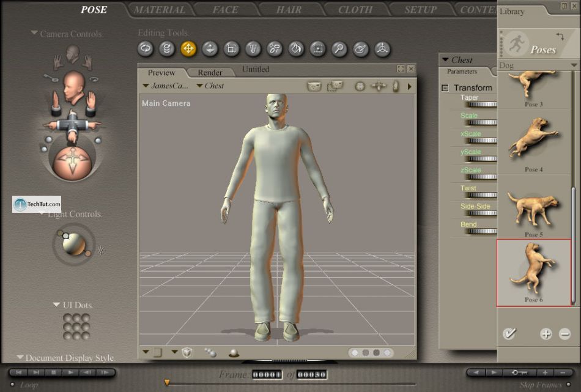Select the Direct Manipulation tool
Viewport: 581px width, 392px height.
point(382,49)
